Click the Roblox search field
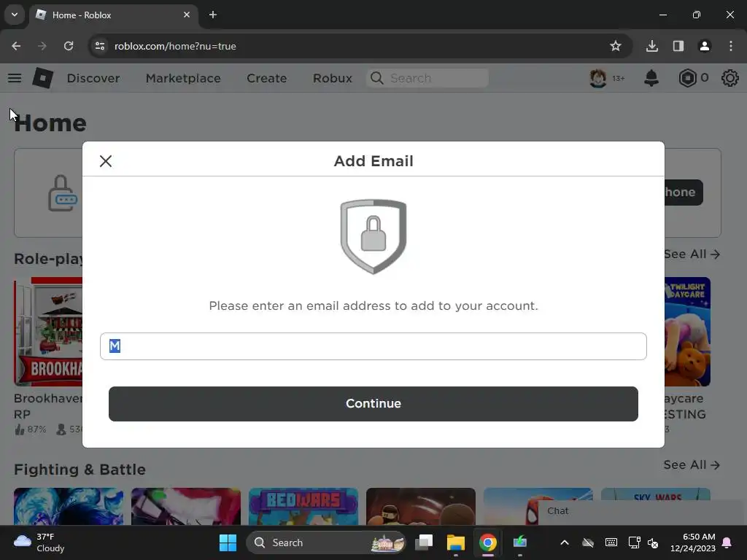 coord(427,78)
